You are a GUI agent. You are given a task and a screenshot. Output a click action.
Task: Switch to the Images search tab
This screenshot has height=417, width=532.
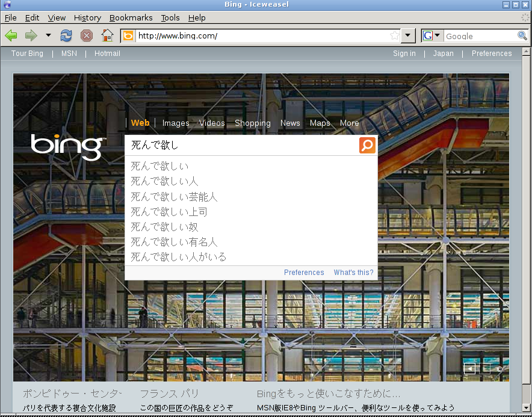point(176,123)
